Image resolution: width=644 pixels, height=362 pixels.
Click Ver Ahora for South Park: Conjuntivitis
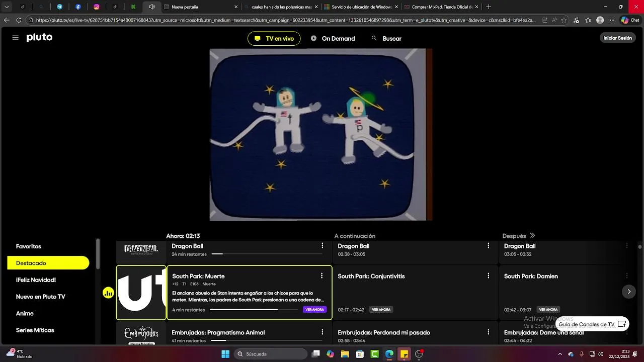tap(381, 310)
